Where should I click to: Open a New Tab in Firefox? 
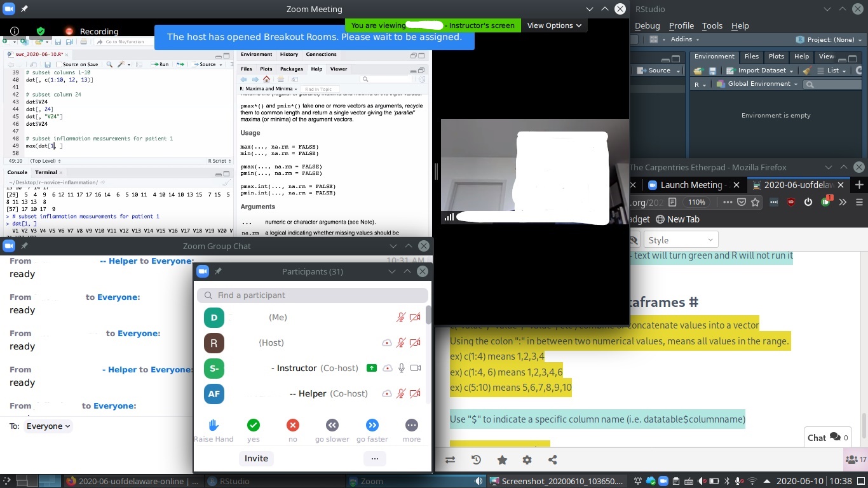[860, 185]
